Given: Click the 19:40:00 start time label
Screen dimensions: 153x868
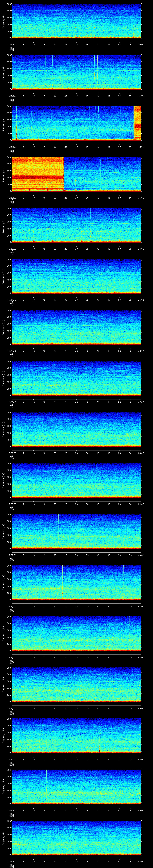Looking at the screenshot, I should pos(12,606).
